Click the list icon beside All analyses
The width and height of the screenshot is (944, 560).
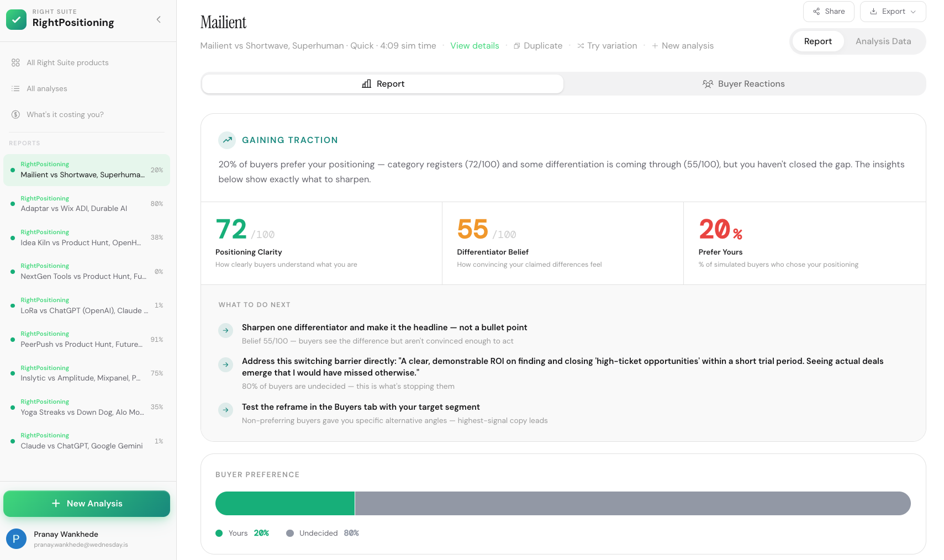tap(15, 88)
